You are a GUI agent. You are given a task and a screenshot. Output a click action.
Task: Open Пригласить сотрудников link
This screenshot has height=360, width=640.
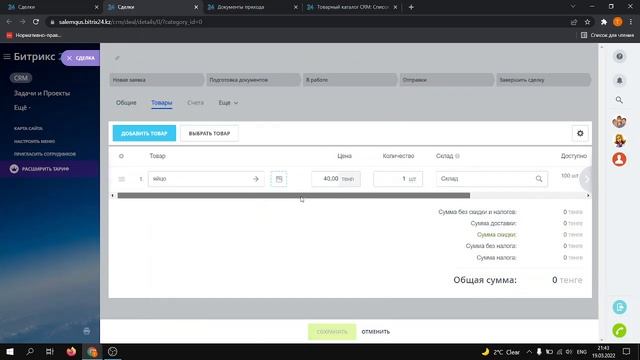[45, 154]
